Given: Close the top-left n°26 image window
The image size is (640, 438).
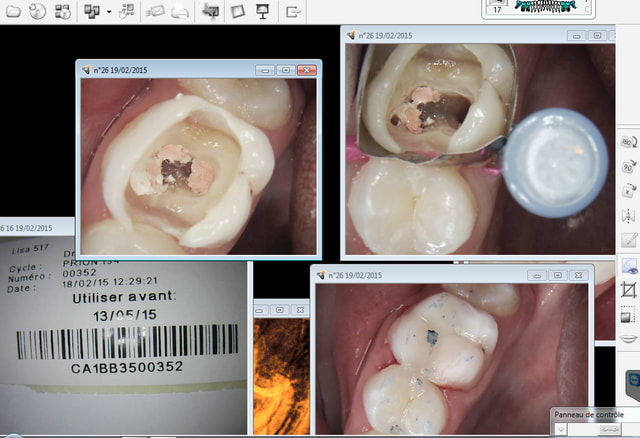Looking at the screenshot, I should tap(307, 71).
